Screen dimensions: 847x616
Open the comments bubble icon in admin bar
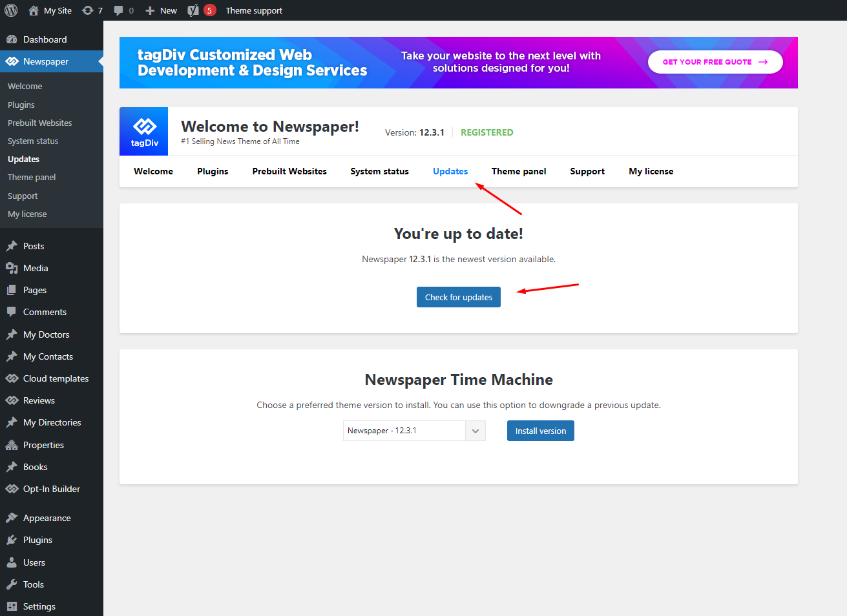pos(118,10)
